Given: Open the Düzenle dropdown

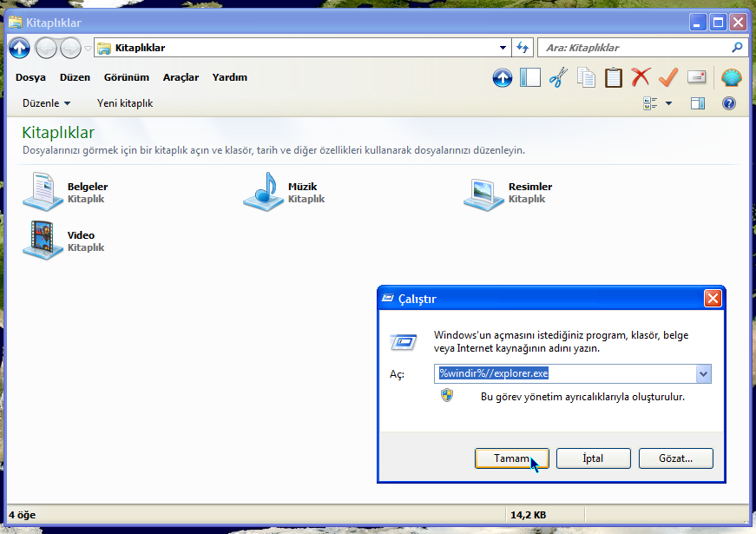Looking at the screenshot, I should 46,103.
